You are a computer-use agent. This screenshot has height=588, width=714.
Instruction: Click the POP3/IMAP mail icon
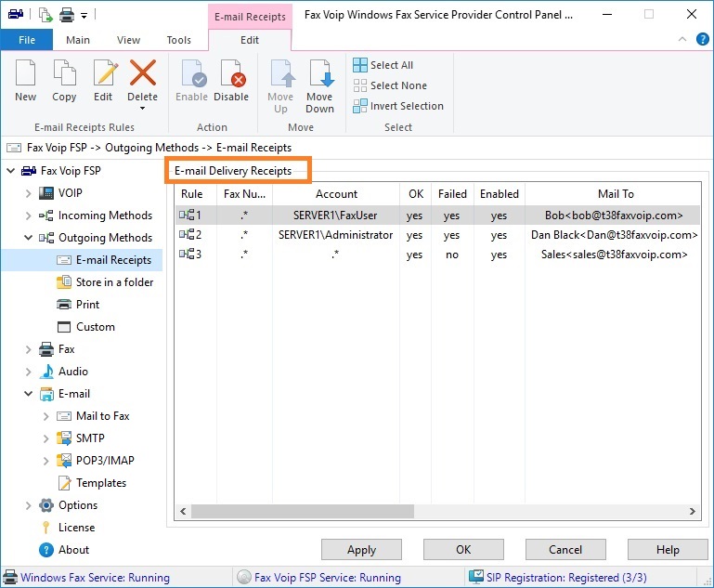coord(64,461)
